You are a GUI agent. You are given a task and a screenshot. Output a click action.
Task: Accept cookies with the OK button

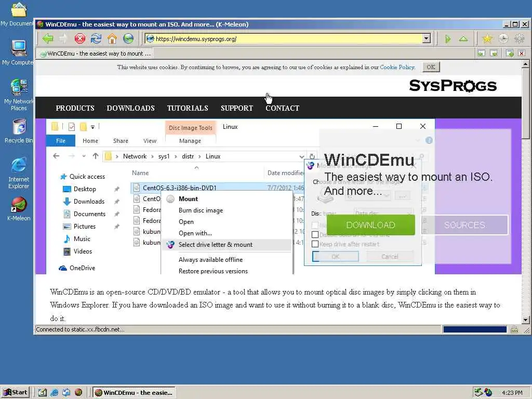[x=431, y=67]
